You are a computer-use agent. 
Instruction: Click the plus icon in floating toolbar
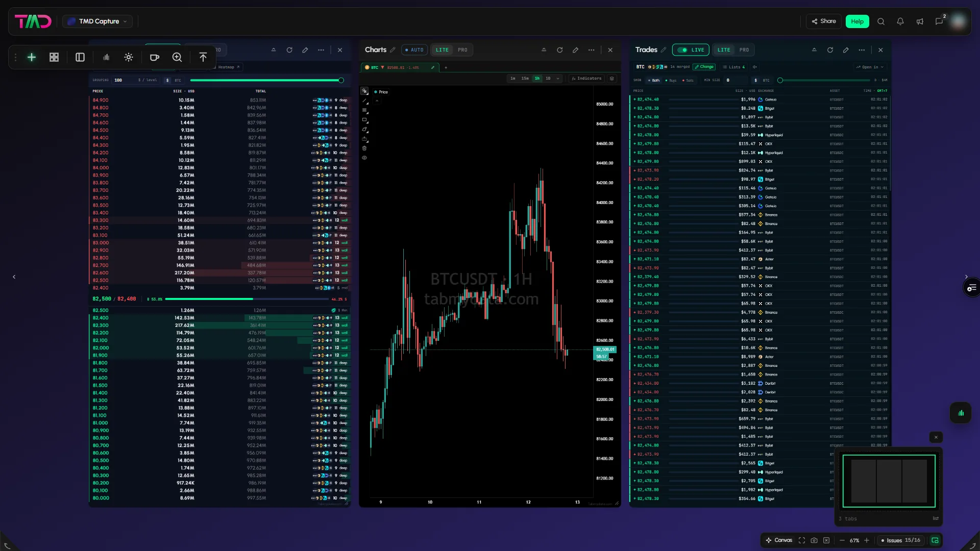pos(32,57)
